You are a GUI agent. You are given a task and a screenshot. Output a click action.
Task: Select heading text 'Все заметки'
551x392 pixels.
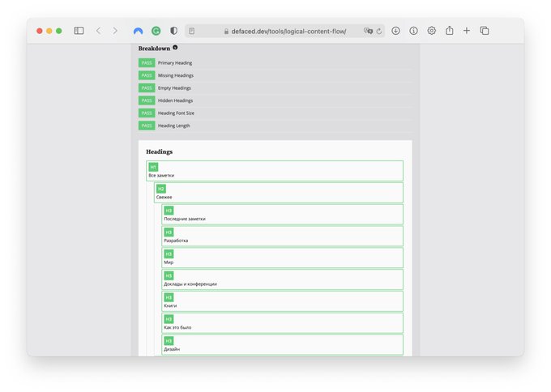[x=161, y=175]
